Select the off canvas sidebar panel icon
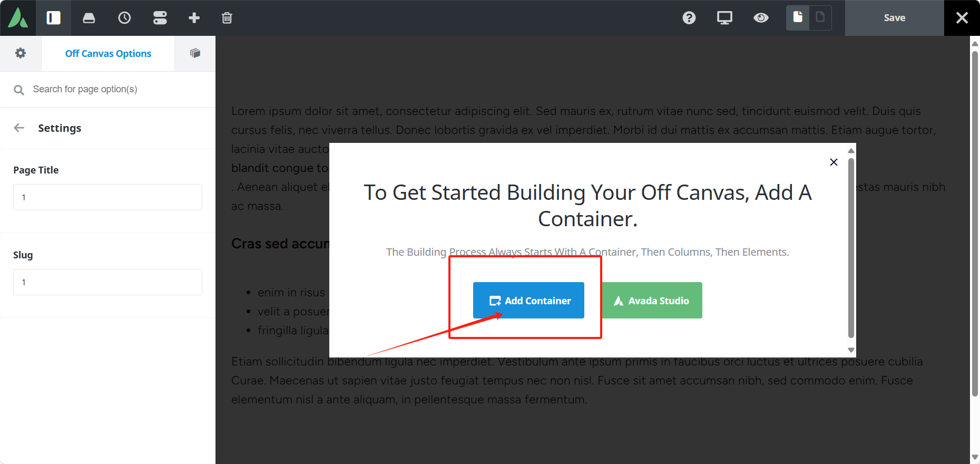980x464 pixels. [x=53, y=17]
